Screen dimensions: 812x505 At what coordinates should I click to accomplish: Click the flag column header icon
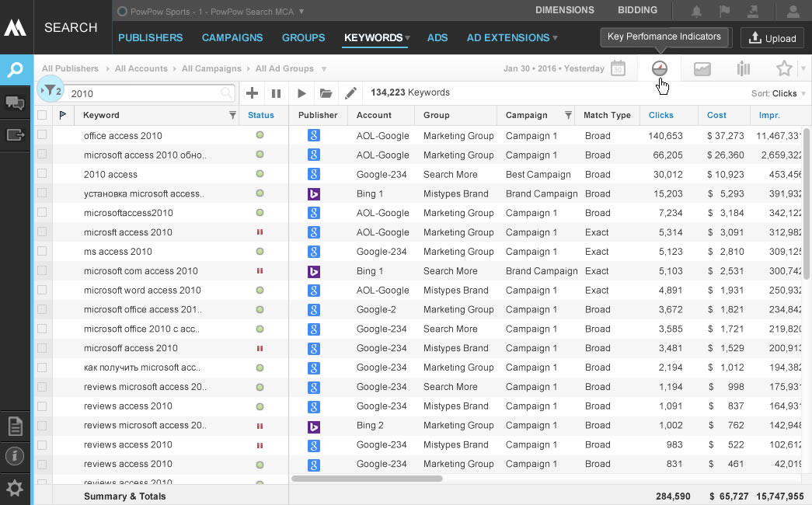point(63,115)
